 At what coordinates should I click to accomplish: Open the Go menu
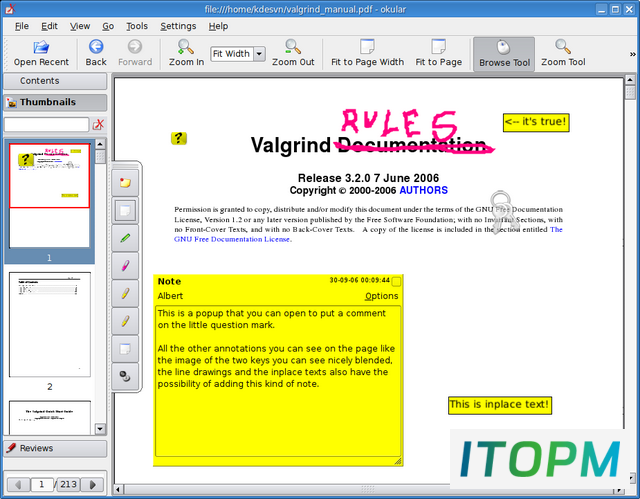point(108,26)
